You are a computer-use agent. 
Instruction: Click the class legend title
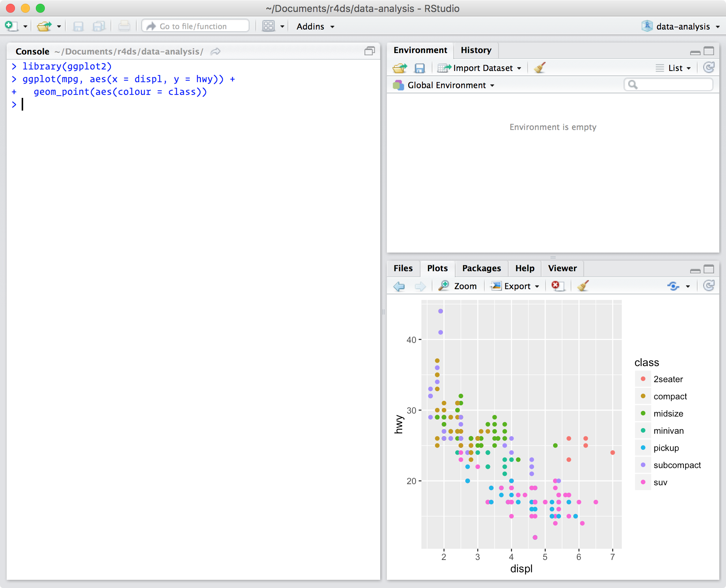[x=646, y=362]
